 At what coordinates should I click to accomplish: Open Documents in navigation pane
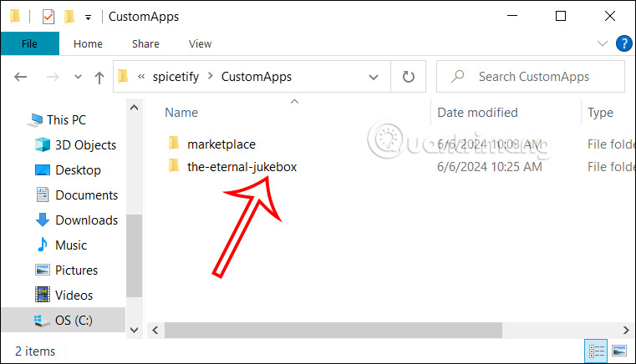(86, 195)
